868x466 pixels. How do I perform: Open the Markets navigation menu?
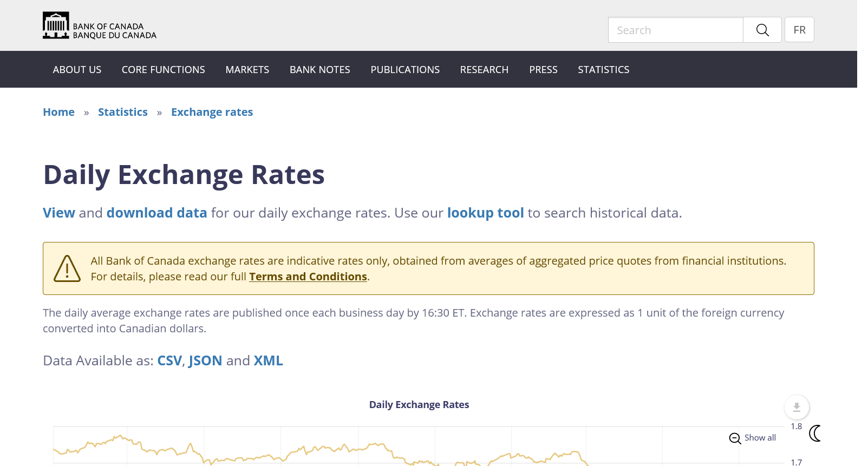tap(247, 70)
